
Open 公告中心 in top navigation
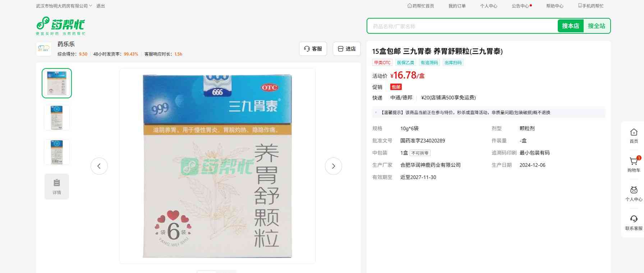(x=521, y=6)
